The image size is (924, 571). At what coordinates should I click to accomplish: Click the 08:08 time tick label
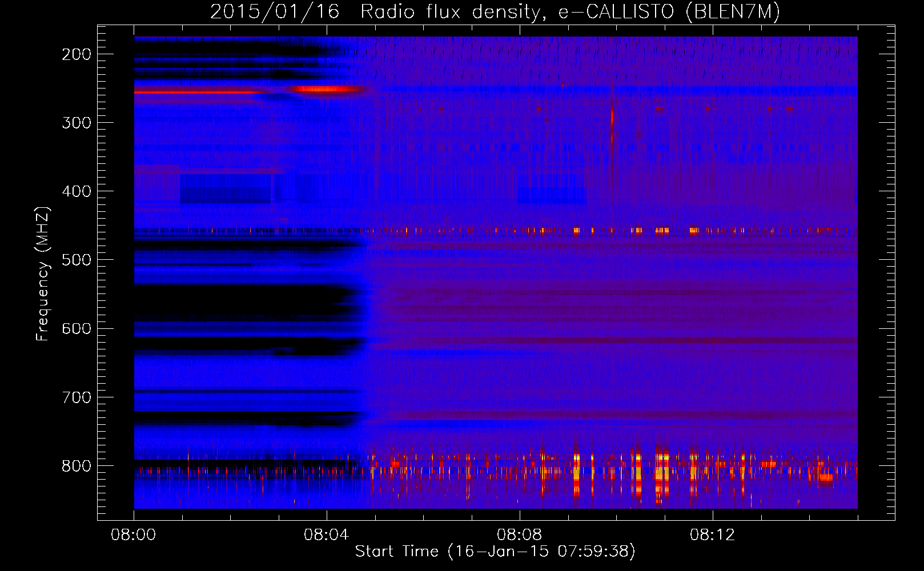pyautogui.click(x=520, y=535)
